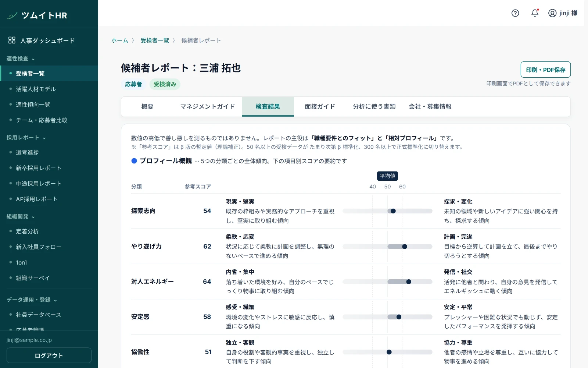Click the 印刷・PDF保存 button
Image resolution: width=588 pixels, height=368 pixels.
(x=545, y=70)
